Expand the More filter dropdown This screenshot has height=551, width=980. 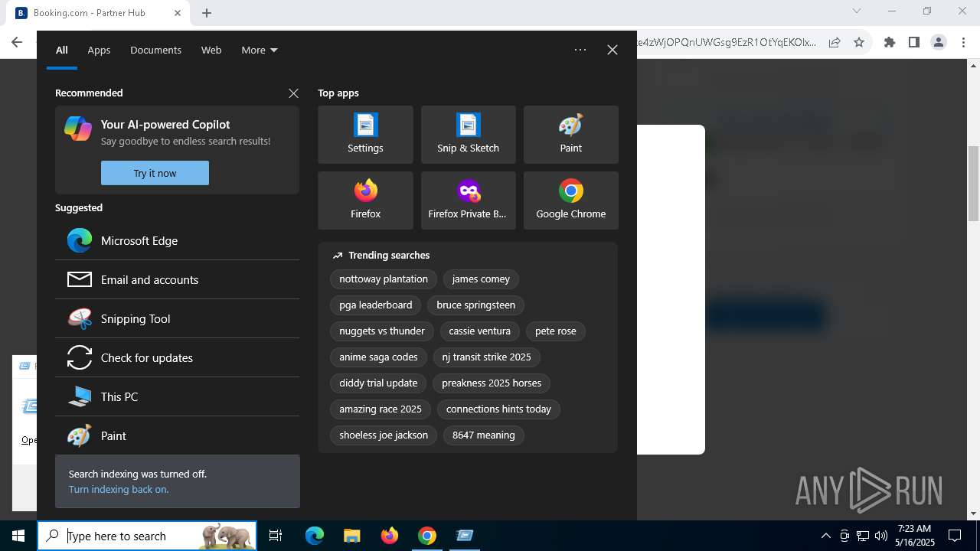pyautogui.click(x=260, y=50)
